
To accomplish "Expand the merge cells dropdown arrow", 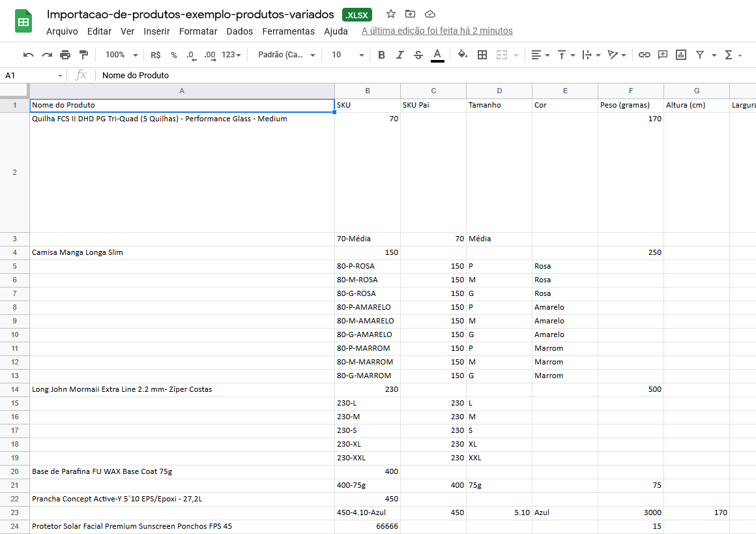I will pyautogui.click(x=516, y=55).
